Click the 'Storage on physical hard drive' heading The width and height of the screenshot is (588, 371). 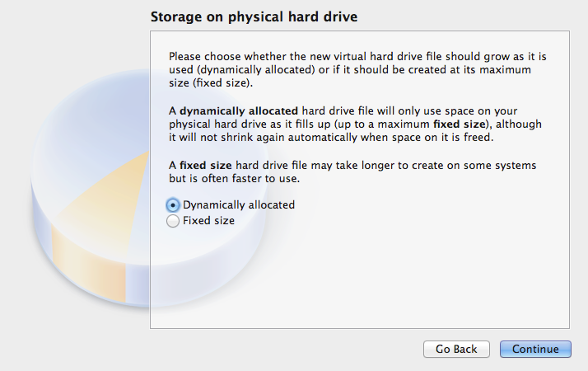[254, 16]
